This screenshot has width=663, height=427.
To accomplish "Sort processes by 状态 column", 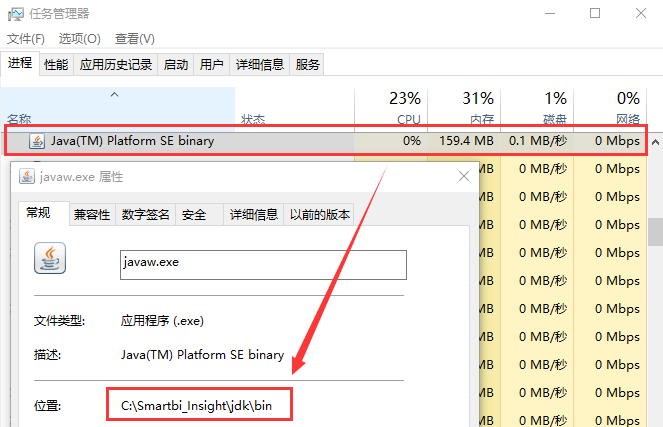I will (294, 106).
